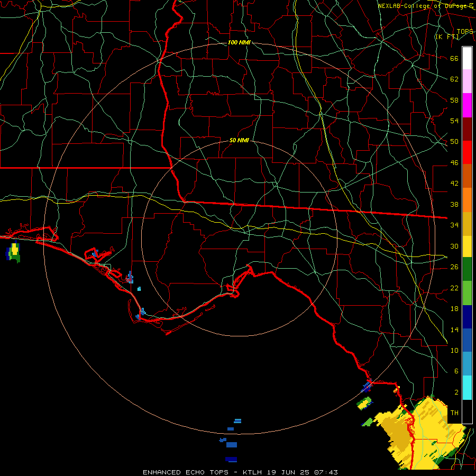Viewport: 476px width, 476px height.
Task: Click the "07:43" timestamp
Action: tap(326, 472)
